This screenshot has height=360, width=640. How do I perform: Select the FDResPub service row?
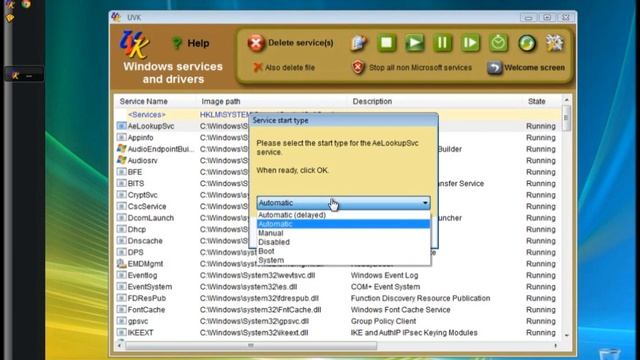[x=338, y=298]
